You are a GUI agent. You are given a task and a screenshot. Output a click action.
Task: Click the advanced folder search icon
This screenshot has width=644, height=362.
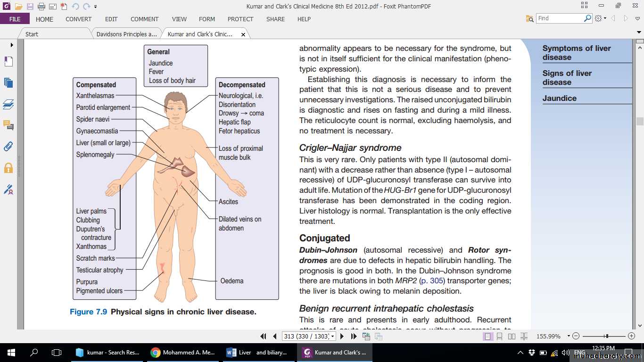click(530, 18)
